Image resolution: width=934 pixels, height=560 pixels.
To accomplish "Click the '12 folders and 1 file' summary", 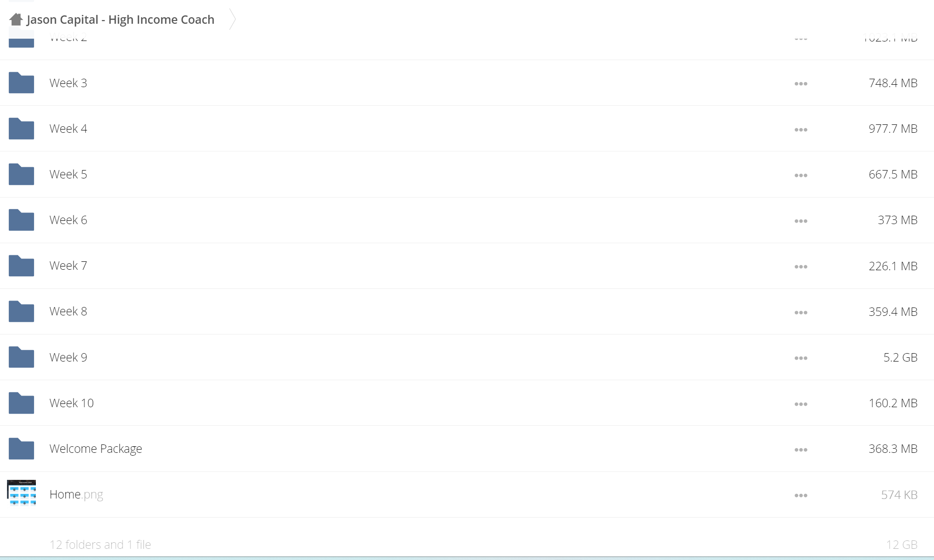I will coord(100,545).
